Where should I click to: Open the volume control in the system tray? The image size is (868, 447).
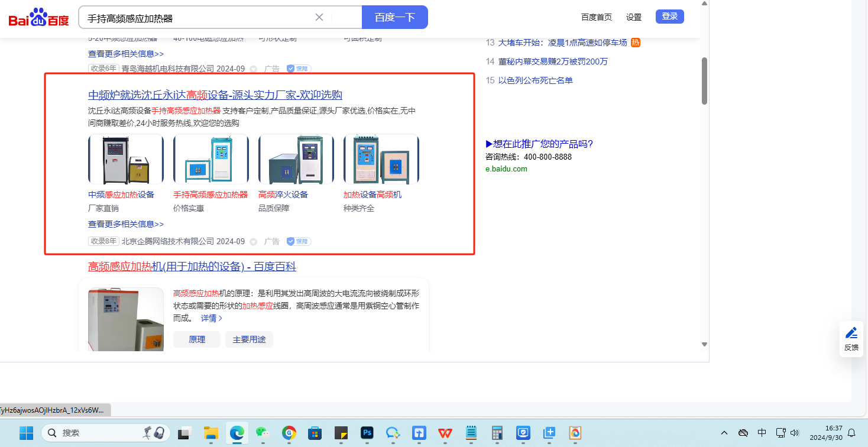[x=795, y=433]
